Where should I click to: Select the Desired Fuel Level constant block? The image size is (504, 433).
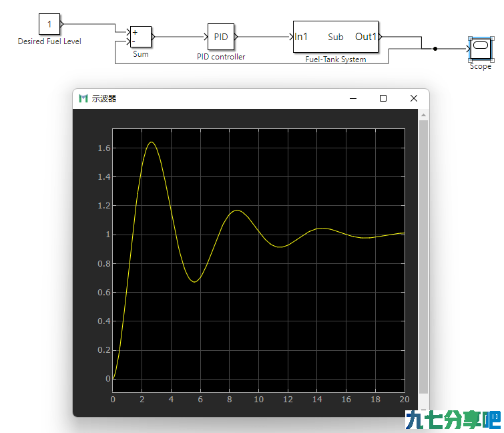point(49,24)
